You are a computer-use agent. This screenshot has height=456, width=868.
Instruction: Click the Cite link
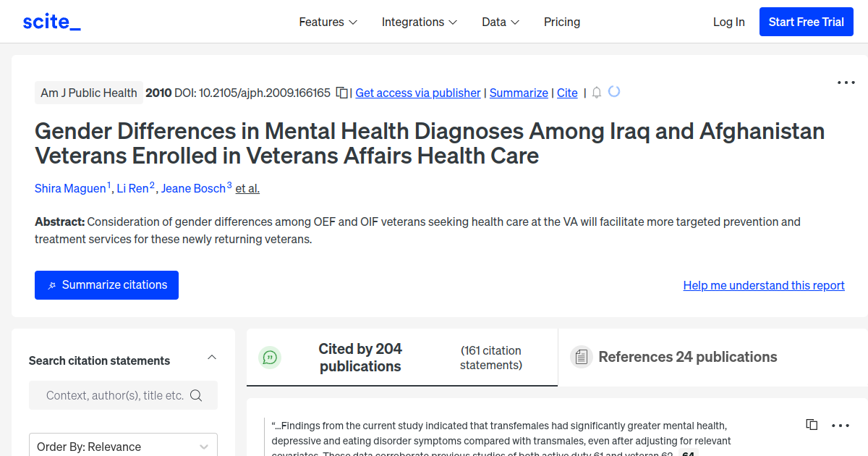pos(567,93)
